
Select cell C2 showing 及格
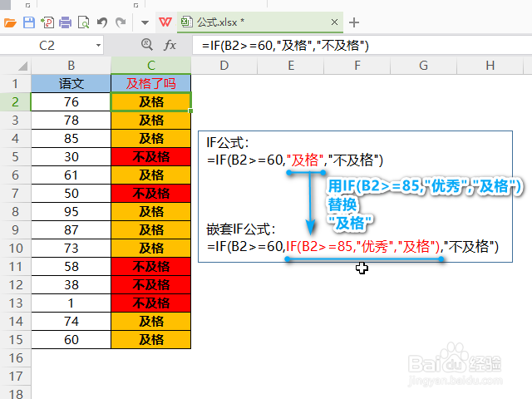151,101
